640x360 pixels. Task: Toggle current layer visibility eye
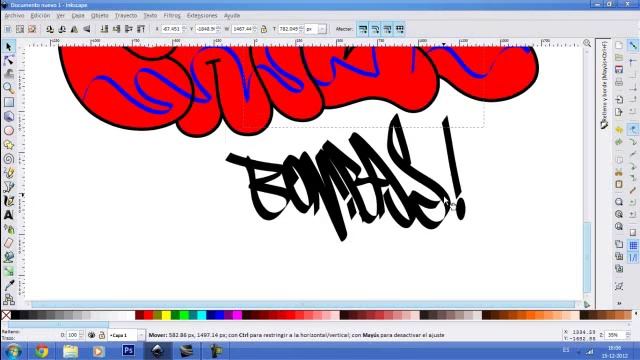click(x=91, y=335)
